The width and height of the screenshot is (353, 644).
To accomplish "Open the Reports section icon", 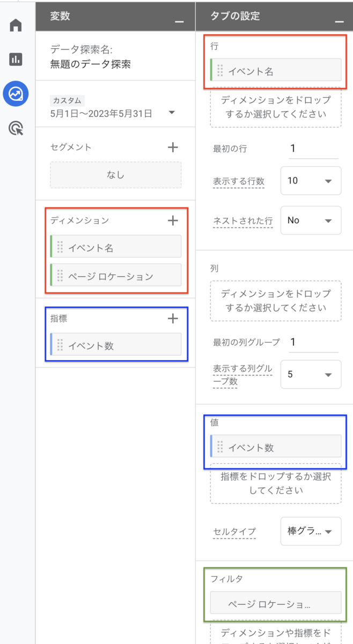I will click(x=15, y=59).
